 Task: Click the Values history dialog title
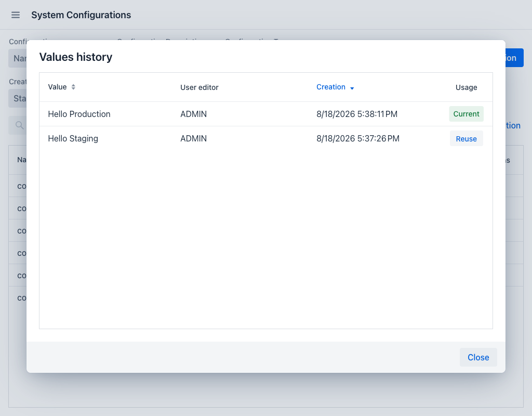(76, 57)
